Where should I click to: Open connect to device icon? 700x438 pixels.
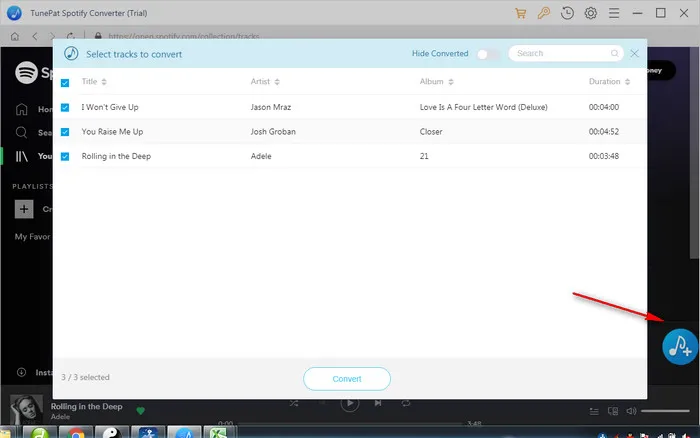(x=613, y=411)
